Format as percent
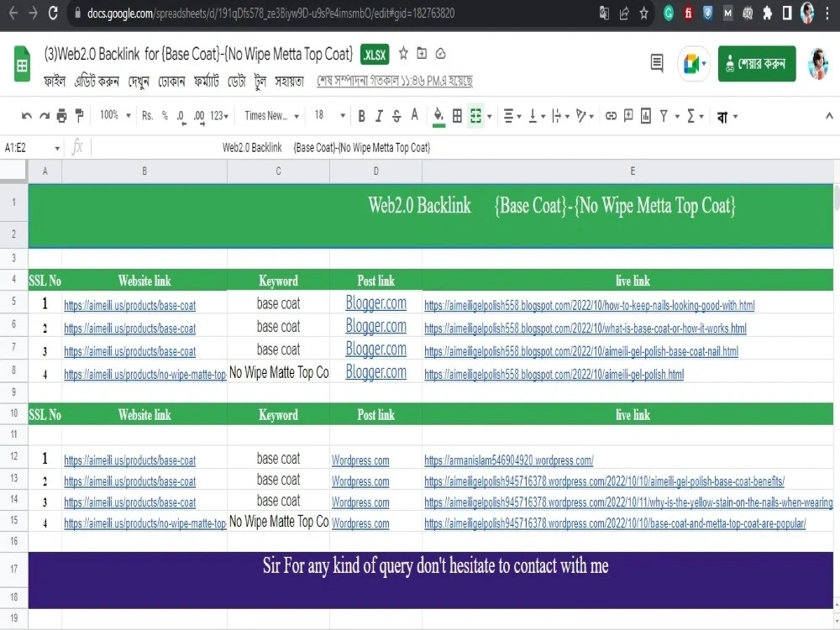Image resolution: width=840 pixels, height=630 pixels. coord(165,116)
